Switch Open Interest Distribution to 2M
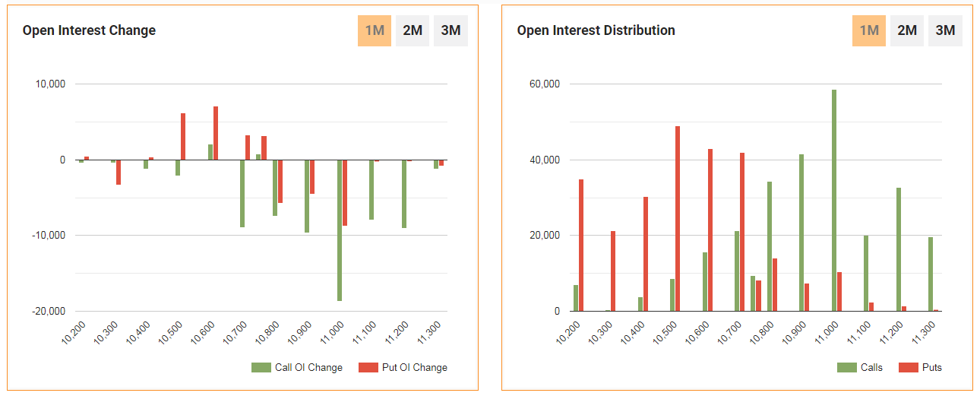Viewport: 980px width, 396px height. tap(907, 31)
